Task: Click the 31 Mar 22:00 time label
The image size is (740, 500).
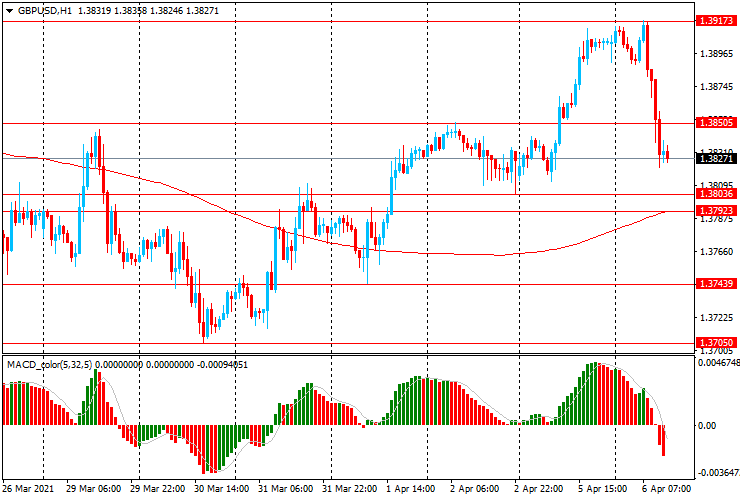Action: (x=350, y=488)
